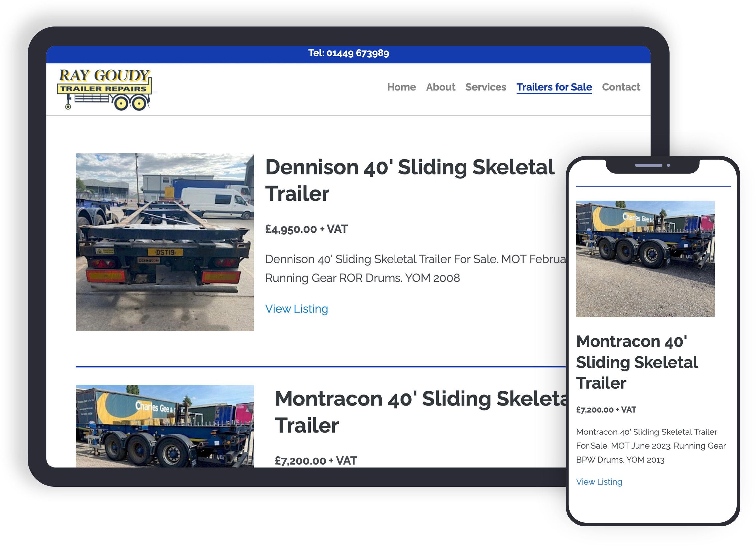This screenshot has width=756, height=546.
Task: Click the £4,950.00 + VAT price
Action: point(306,229)
